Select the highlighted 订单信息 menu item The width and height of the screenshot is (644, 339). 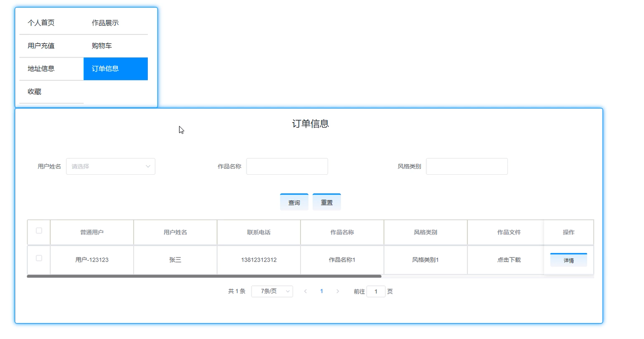click(115, 69)
